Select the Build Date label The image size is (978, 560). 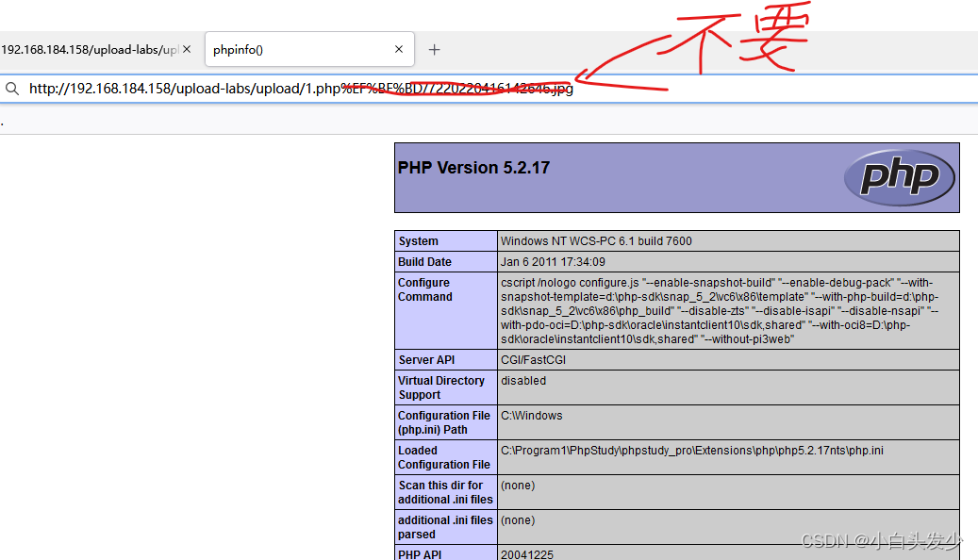424,262
